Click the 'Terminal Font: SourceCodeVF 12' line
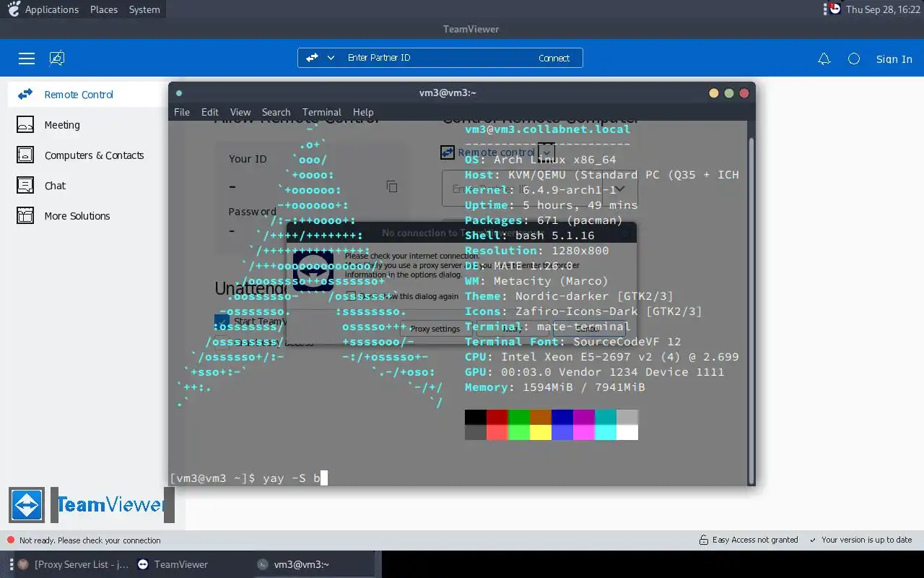924x578 pixels. [573, 342]
